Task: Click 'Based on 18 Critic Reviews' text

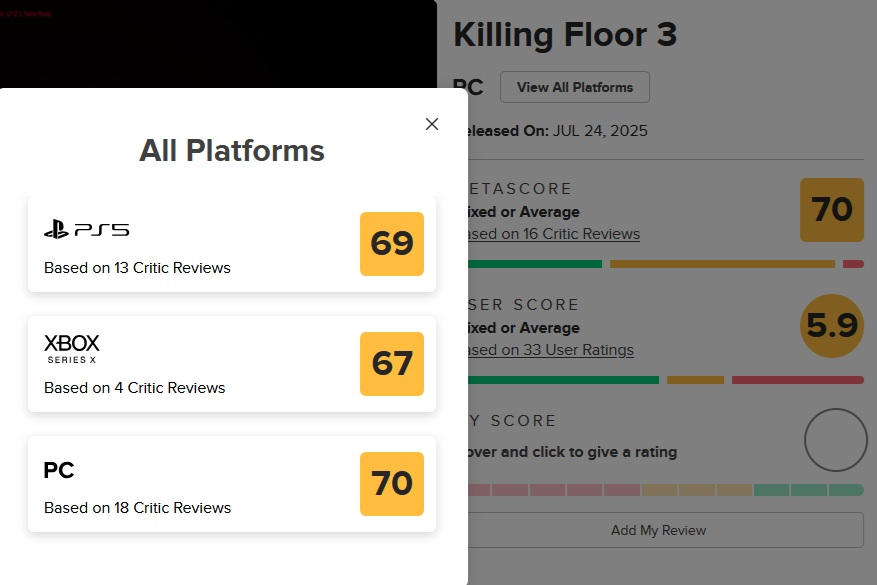Action: (x=137, y=508)
